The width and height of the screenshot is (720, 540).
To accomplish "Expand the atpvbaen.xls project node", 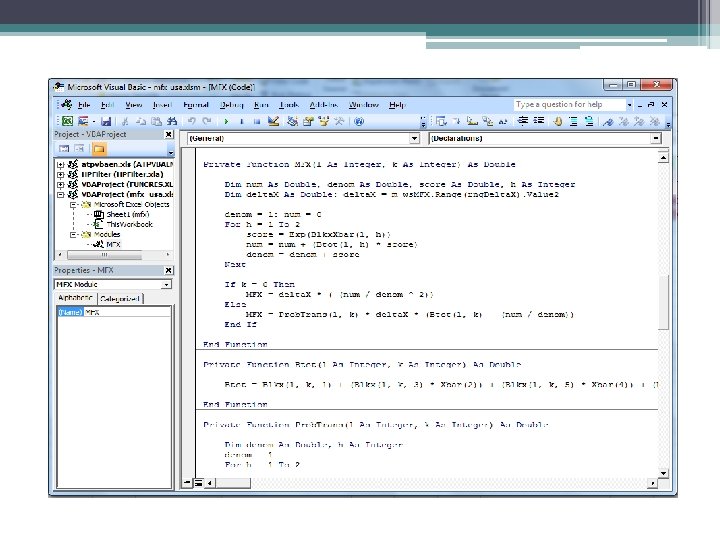I will click(60, 164).
